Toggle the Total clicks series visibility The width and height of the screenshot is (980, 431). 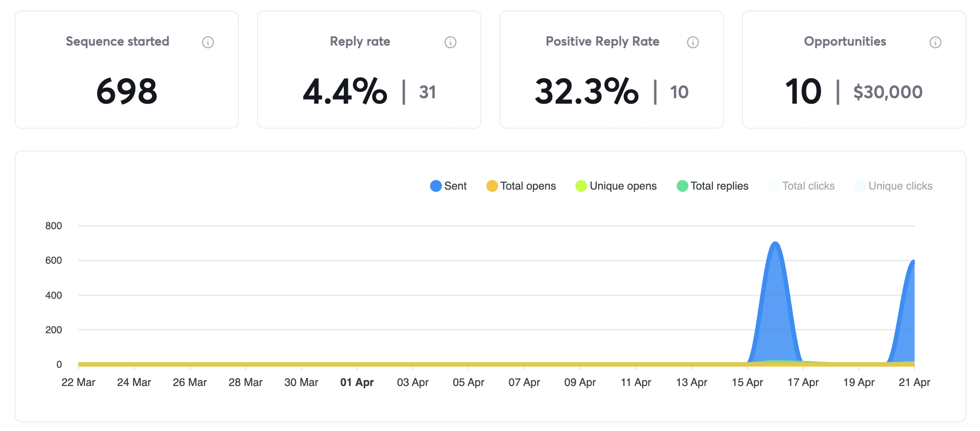(x=808, y=186)
